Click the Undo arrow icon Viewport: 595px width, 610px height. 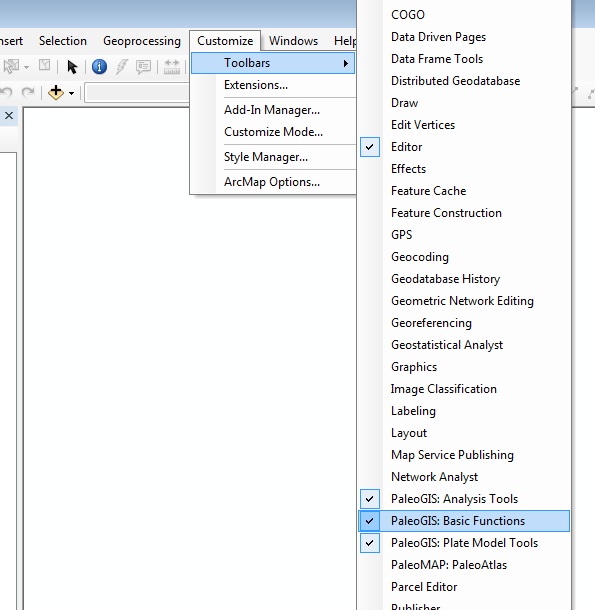(x=6, y=93)
